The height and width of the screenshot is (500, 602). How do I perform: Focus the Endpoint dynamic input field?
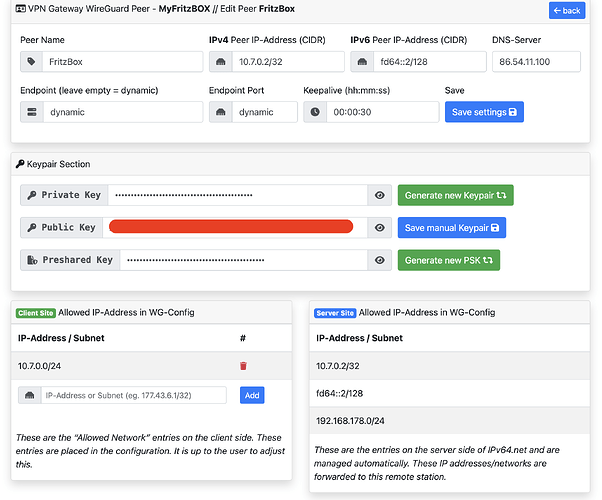123,112
